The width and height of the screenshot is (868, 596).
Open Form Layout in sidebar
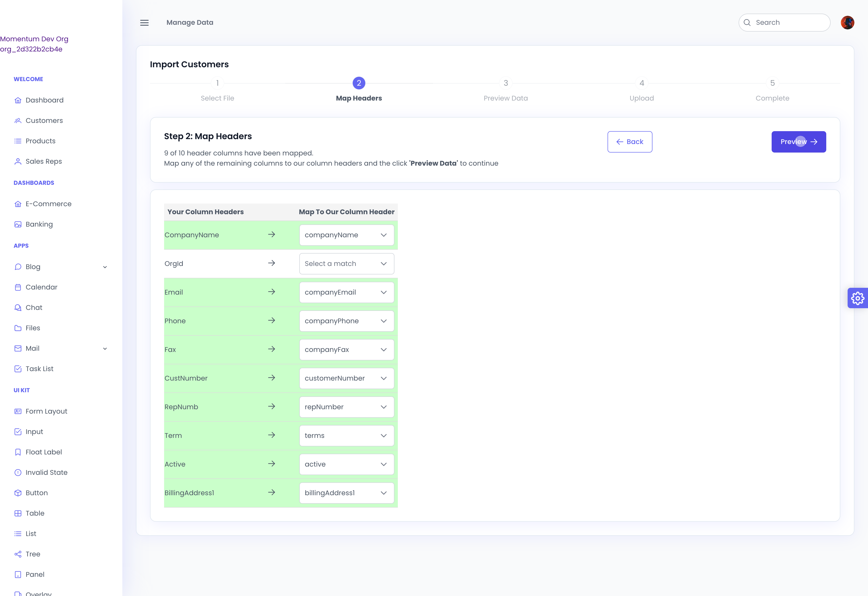coord(46,411)
